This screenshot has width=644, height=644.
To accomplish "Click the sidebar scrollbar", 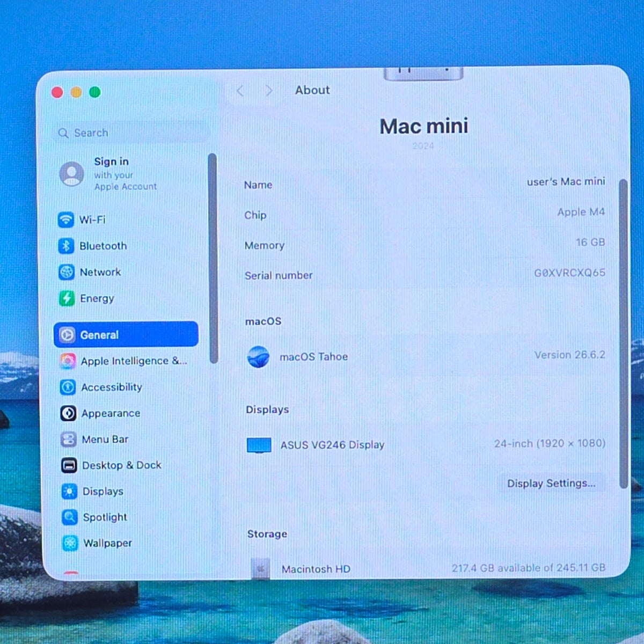I will (213, 259).
